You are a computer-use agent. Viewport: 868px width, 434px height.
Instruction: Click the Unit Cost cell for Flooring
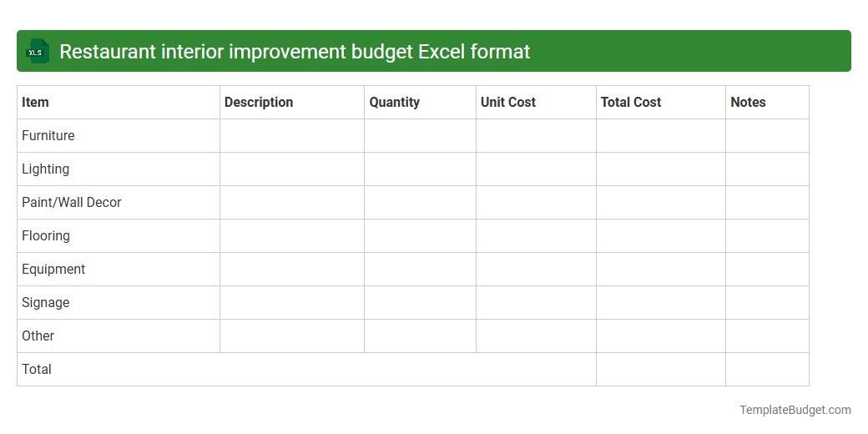[x=536, y=236]
